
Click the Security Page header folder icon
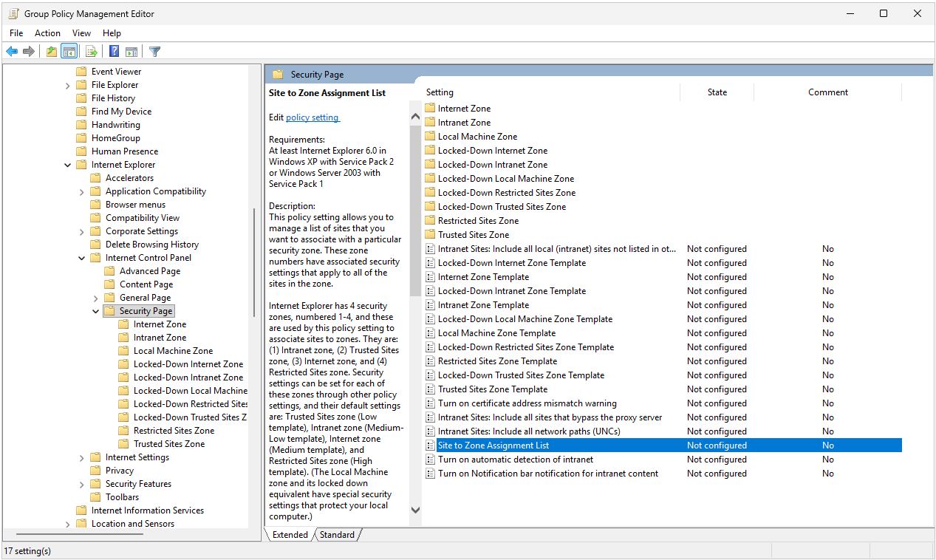pyautogui.click(x=278, y=75)
